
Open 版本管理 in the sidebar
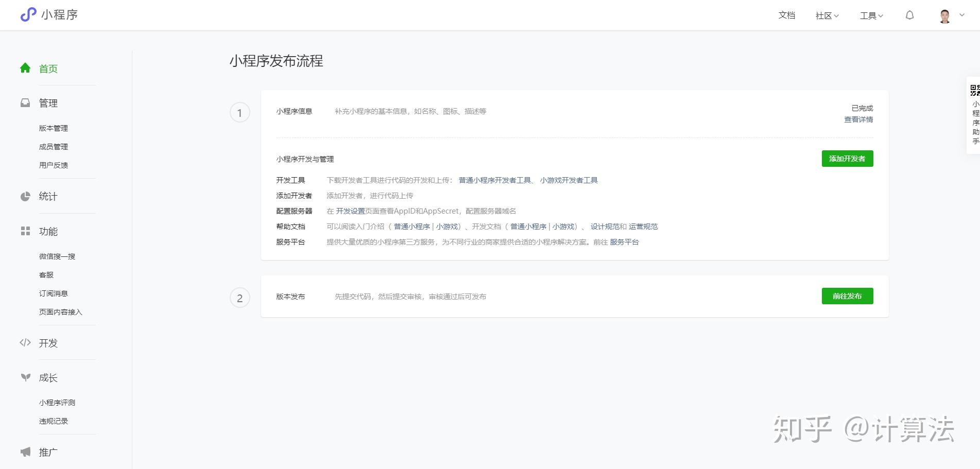tap(54, 128)
